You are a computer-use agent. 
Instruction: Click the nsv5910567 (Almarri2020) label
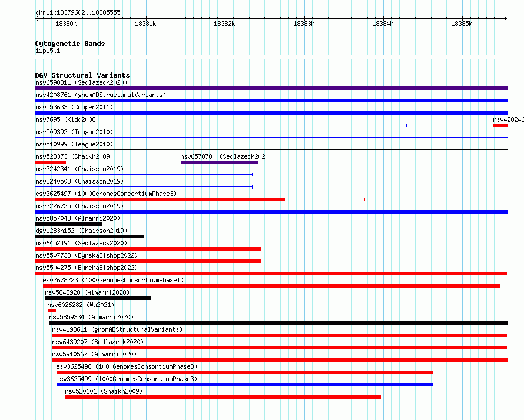coord(94,354)
